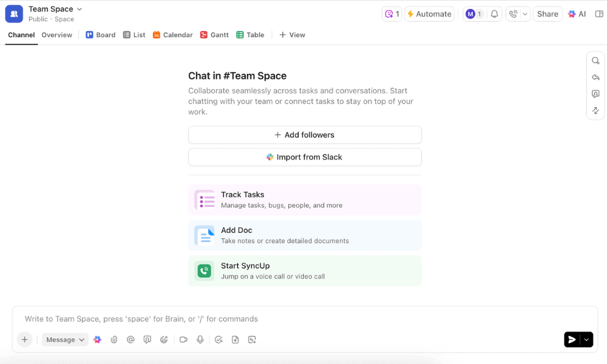Create a task with the checkmark plus icon

(x=219, y=340)
